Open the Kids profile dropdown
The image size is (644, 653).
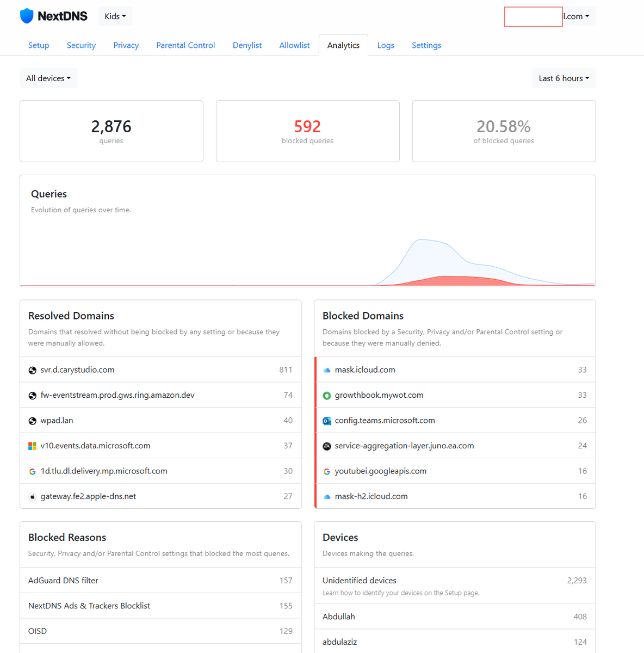click(115, 16)
